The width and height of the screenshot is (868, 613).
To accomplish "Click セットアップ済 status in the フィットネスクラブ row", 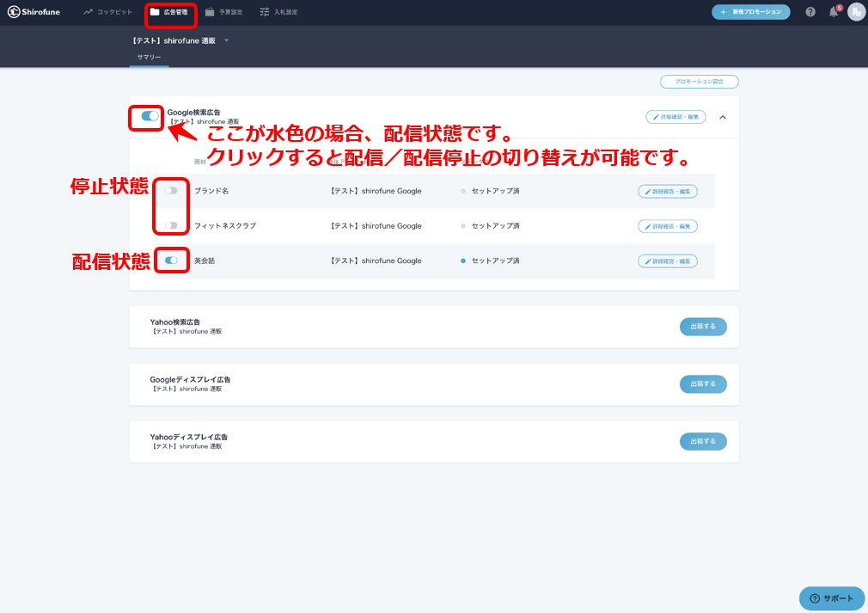I will tap(491, 226).
